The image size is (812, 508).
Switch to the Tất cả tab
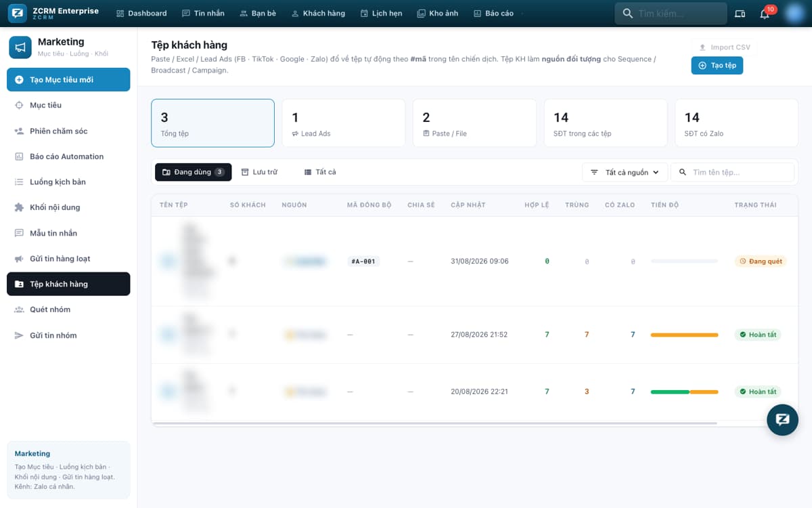320,172
